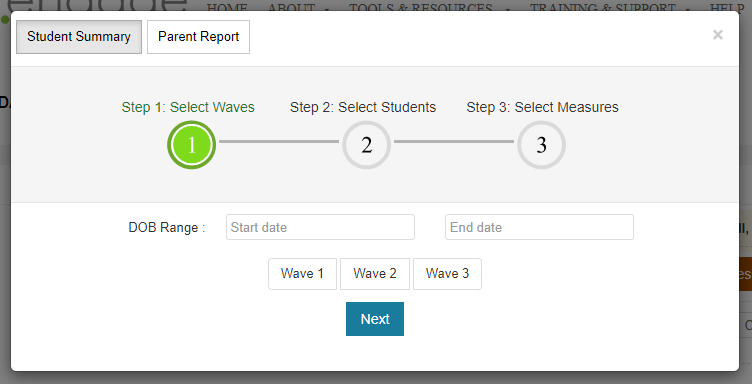Click the Step 1: Select Waves label
752x384 pixels.
188,107
